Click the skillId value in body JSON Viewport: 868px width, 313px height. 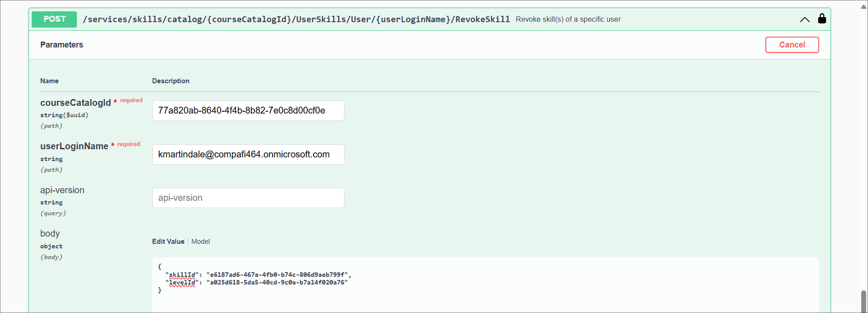[x=277, y=275]
